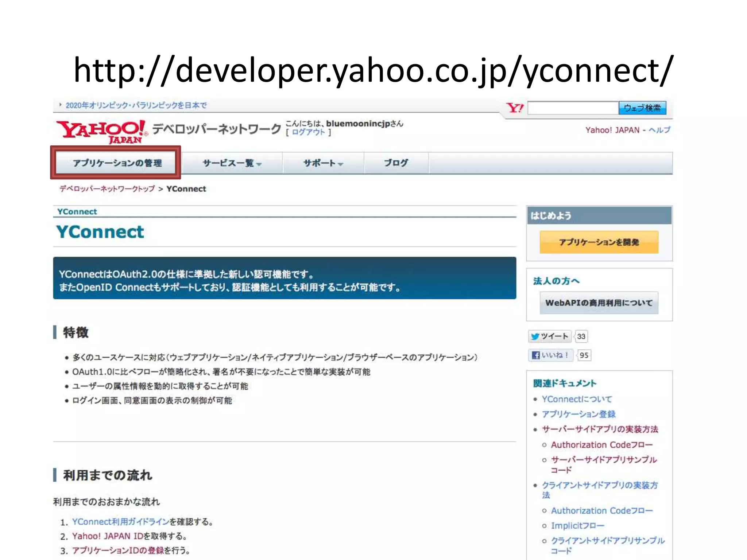Click the large YConnect page heading
The height and width of the screenshot is (560, 747).
(x=100, y=232)
